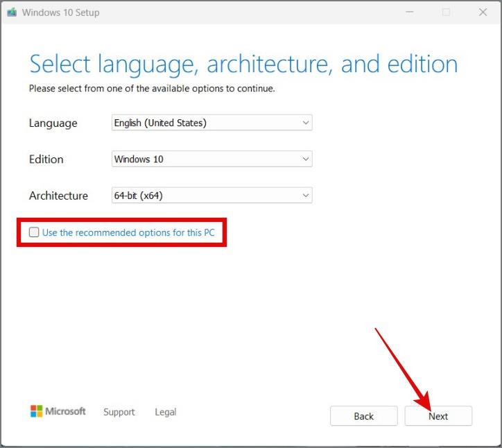Open the Architecture dropdown

pos(212,196)
